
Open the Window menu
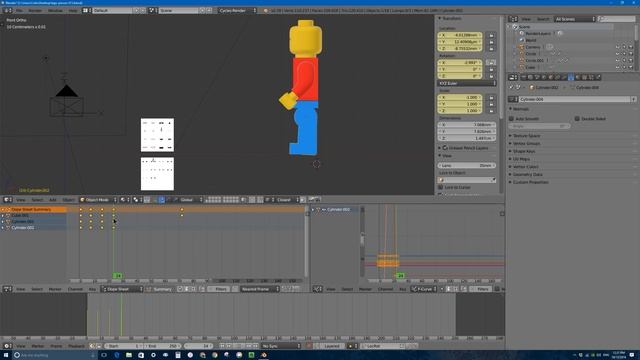pos(56,10)
